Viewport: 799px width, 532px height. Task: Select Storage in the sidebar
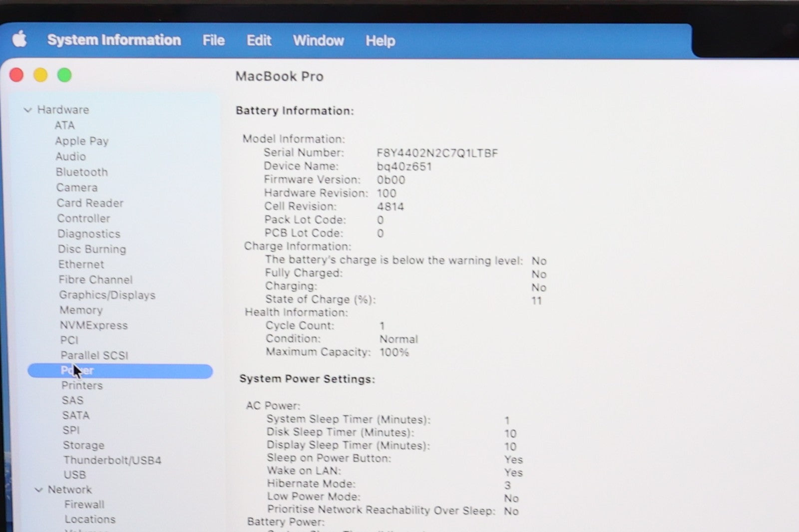point(83,445)
